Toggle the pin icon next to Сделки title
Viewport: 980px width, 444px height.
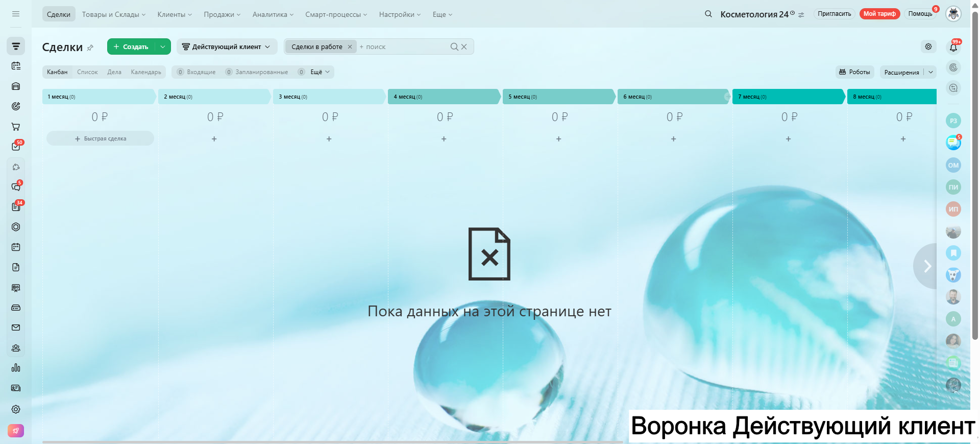pos(90,48)
